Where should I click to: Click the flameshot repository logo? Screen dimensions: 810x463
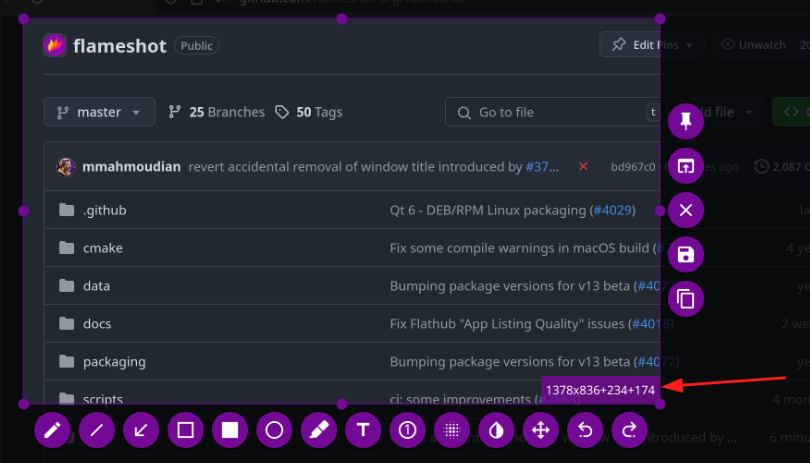coord(55,45)
